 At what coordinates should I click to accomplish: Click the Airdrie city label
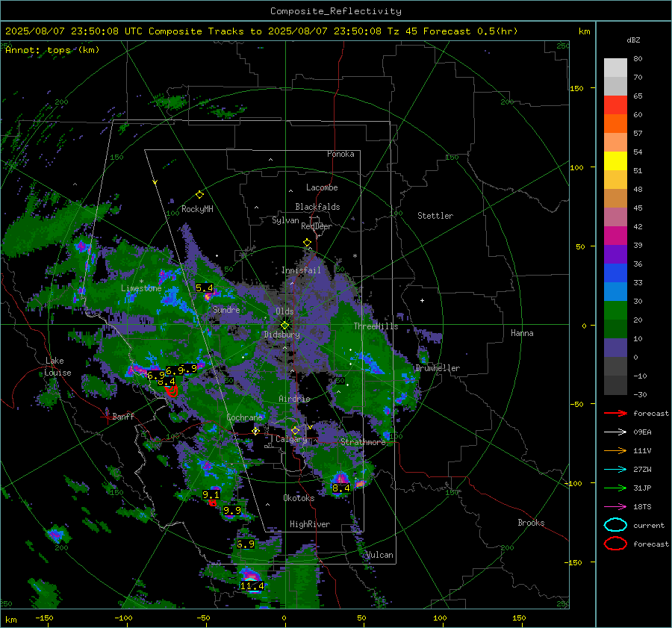coord(294,399)
